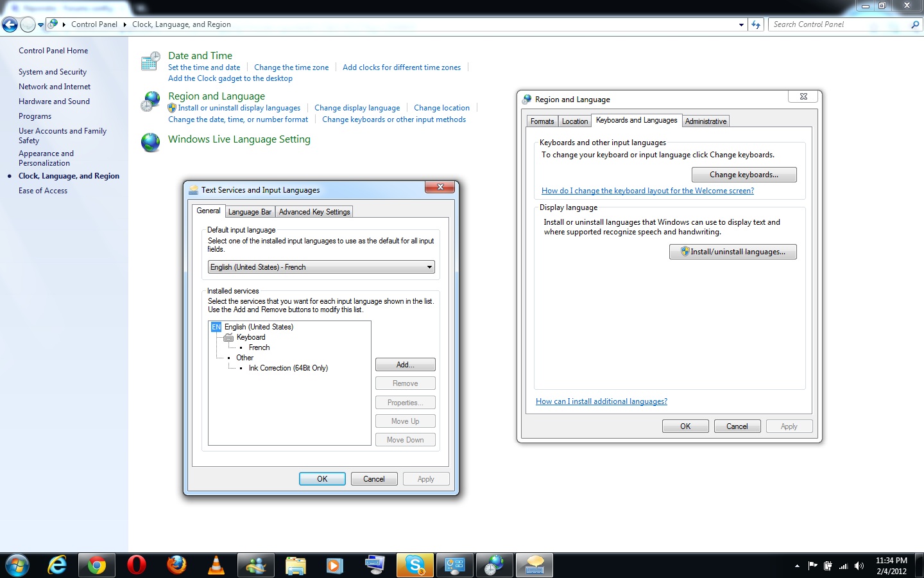Open the address bar history dropdown arrow
The width and height of the screenshot is (924, 578).
click(x=741, y=24)
